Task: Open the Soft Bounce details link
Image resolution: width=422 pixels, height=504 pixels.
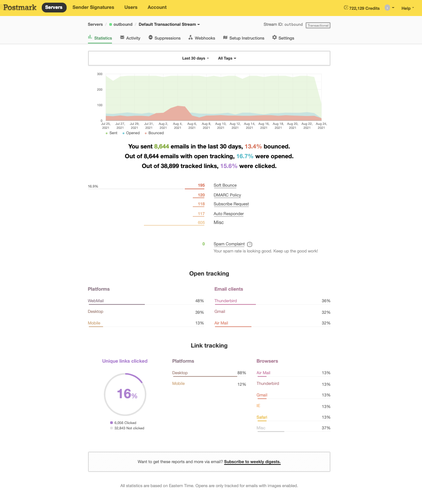Action: pos(225,185)
